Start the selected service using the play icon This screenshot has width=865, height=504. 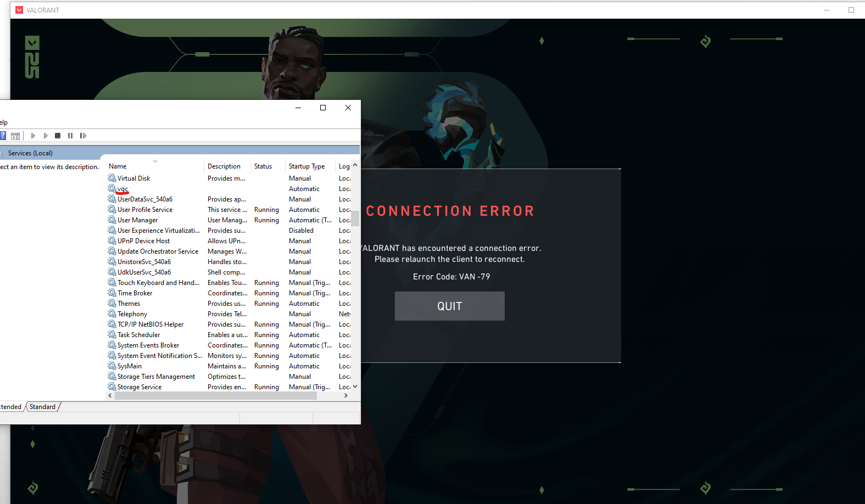pyautogui.click(x=33, y=136)
